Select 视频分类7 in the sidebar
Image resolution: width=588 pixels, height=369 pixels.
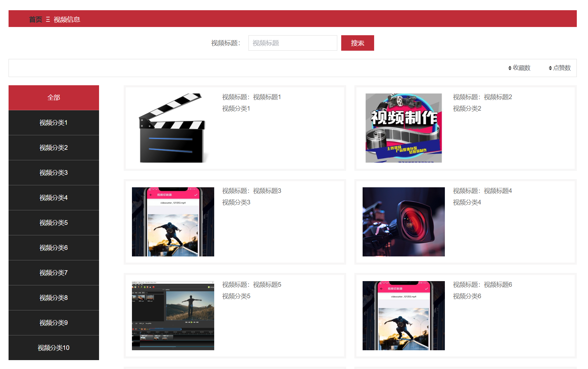[x=54, y=273]
